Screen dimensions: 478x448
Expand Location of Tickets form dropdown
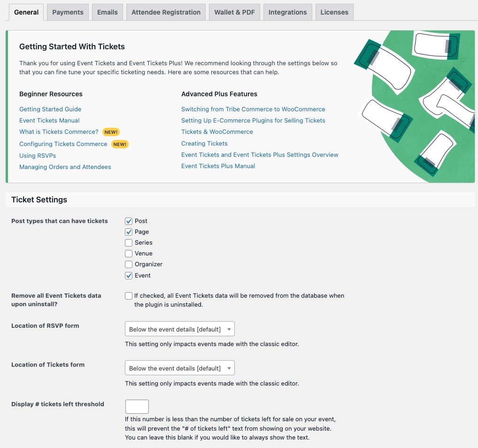pyautogui.click(x=179, y=368)
